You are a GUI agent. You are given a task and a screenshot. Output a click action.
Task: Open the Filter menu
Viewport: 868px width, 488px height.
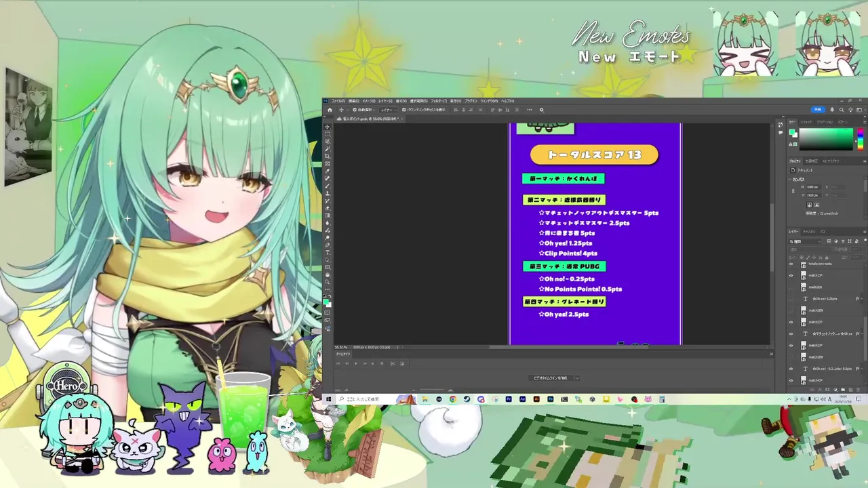(439, 101)
